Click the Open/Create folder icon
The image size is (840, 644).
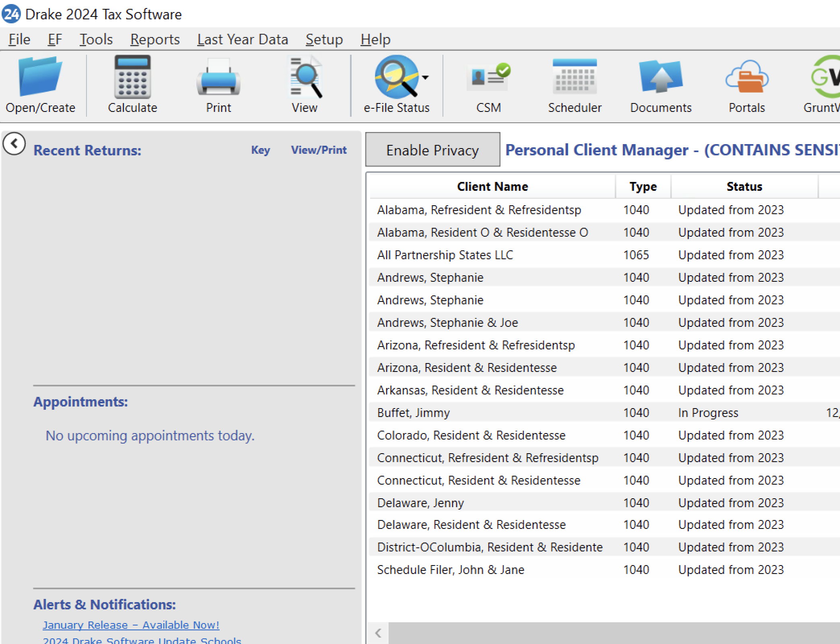point(40,76)
